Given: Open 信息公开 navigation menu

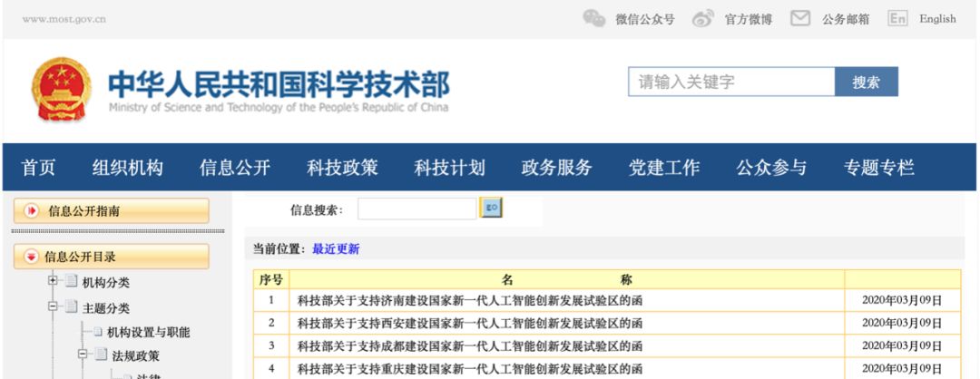Looking at the screenshot, I should (235, 168).
